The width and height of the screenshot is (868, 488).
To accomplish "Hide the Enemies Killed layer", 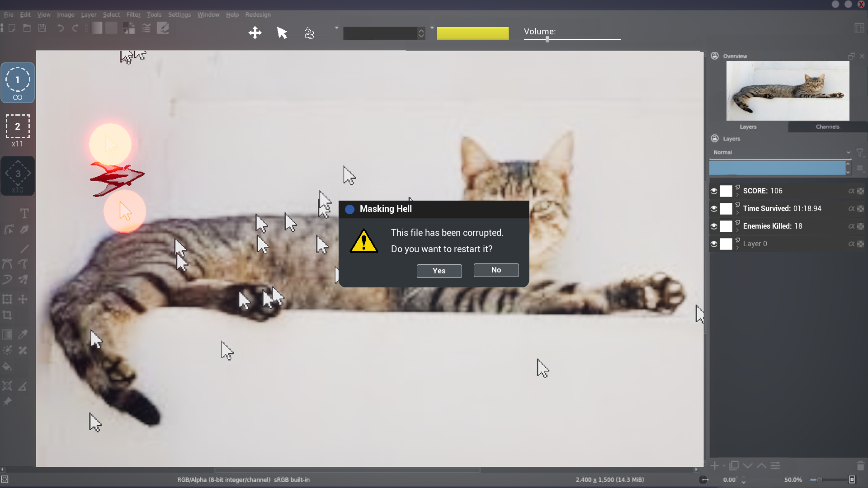I will click(714, 226).
